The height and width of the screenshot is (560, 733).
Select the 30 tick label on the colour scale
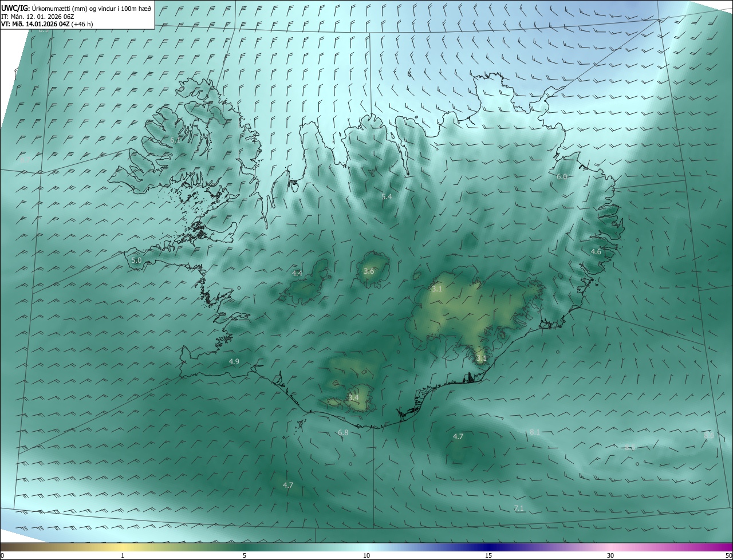pyautogui.click(x=610, y=556)
